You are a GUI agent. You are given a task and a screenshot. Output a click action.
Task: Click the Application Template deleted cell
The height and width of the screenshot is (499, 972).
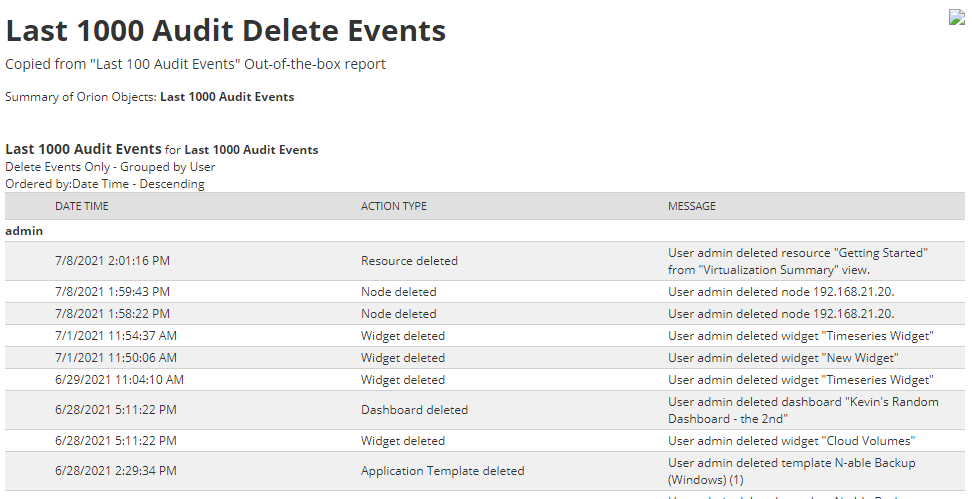pos(442,471)
